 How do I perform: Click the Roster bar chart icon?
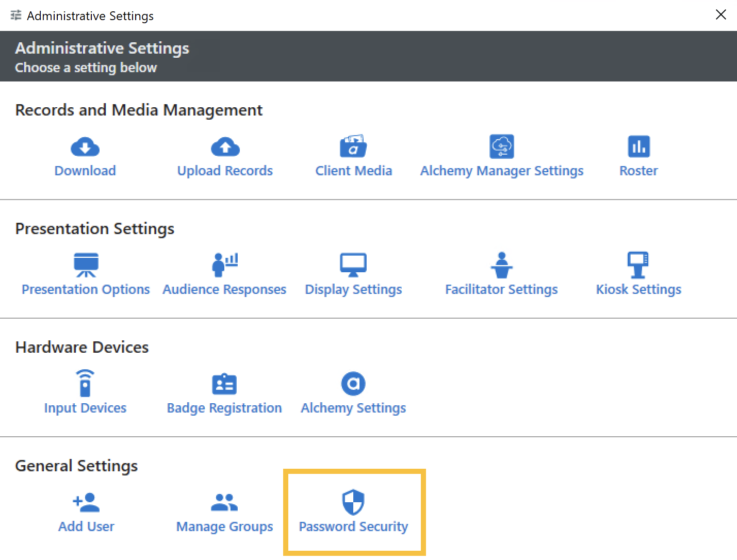pos(638,146)
